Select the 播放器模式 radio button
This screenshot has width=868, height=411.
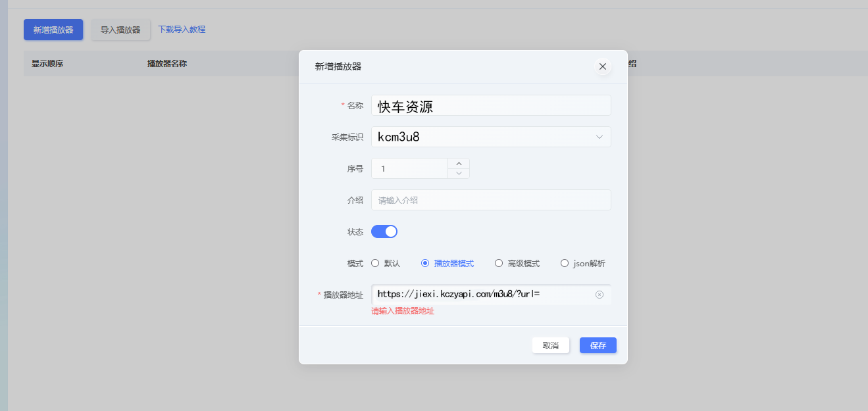click(425, 263)
